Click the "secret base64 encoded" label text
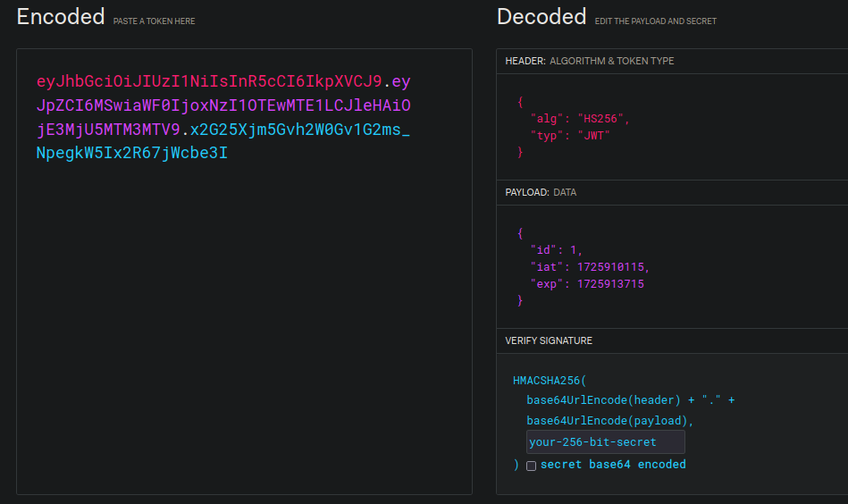This screenshot has width=848, height=504. [613, 465]
